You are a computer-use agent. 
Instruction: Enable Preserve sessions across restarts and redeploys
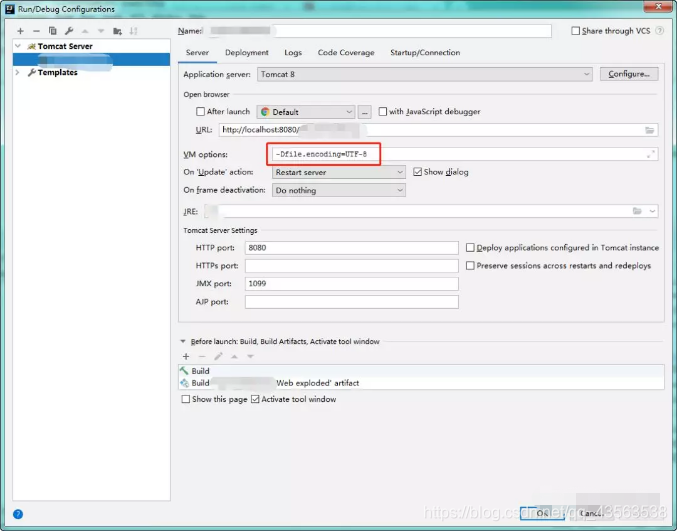point(470,266)
